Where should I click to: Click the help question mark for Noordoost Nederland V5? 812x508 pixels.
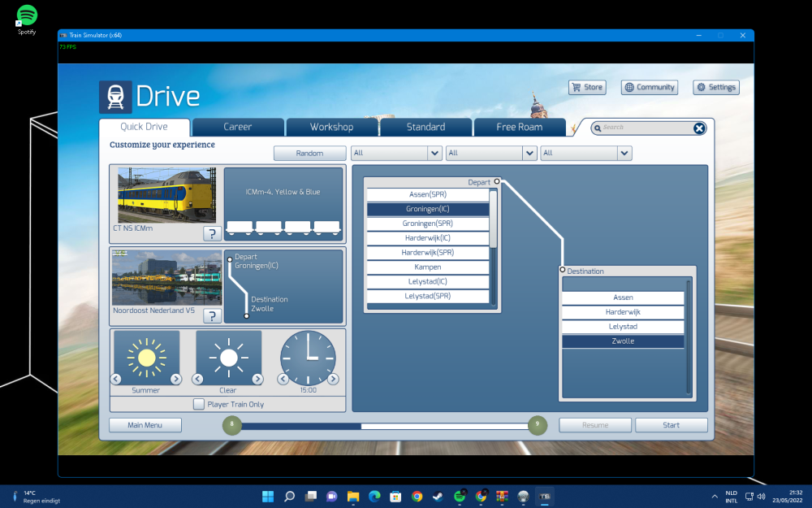(x=211, y=316)
